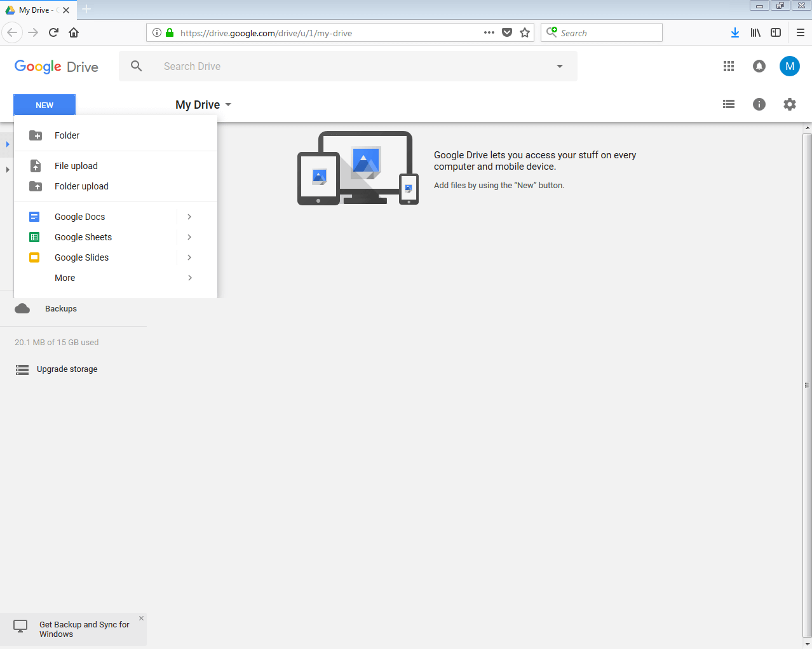The width and height of the screenshot is (812, 649).
Task: View site security lock information
Action: (x=170, y=32)
